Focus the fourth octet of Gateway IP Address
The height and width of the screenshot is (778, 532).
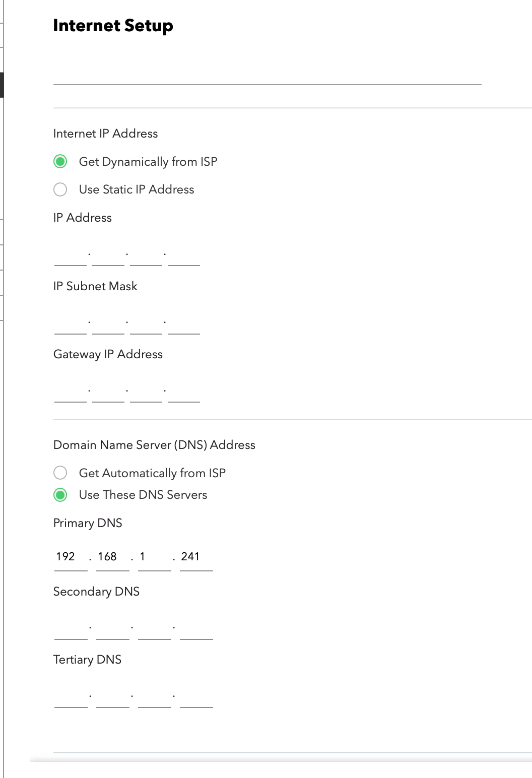coord(184,391)
